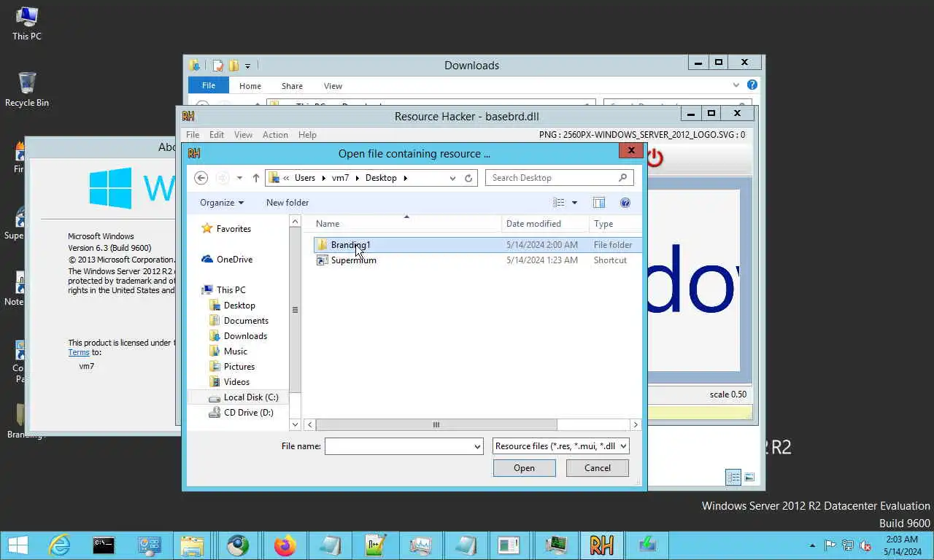The image size is (934, 560).
Task: Switch Downloads window to details view icon
Action: (733, 478)
